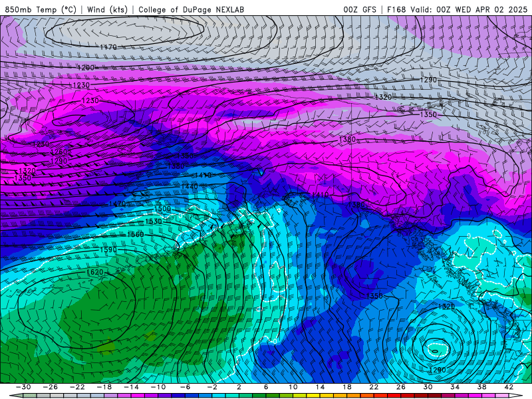Click the -30 color scale value
Image resolution: width=532 pixels, height=399 pixels.
pos(23,387)
